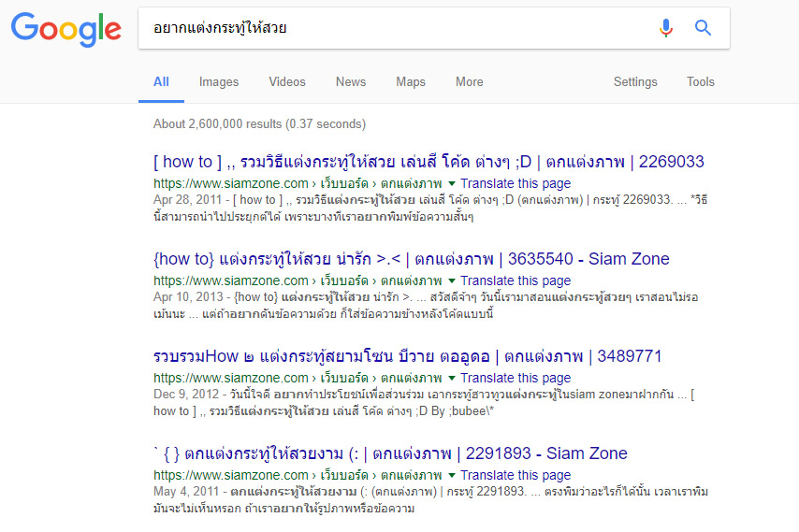
Task: Click the siamzone.com URL under 2291893 result
Action: click(298, 475)
